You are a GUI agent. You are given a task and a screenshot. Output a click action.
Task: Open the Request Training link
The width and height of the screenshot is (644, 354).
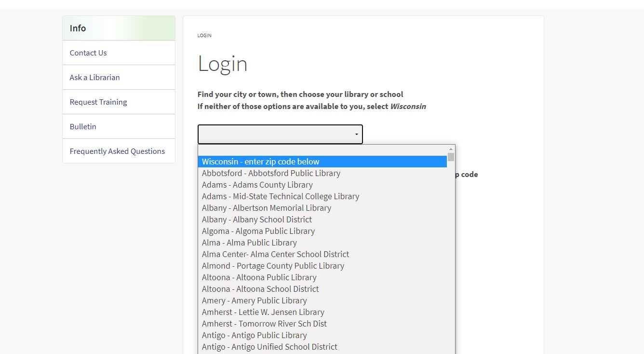[x=98, y=102]
